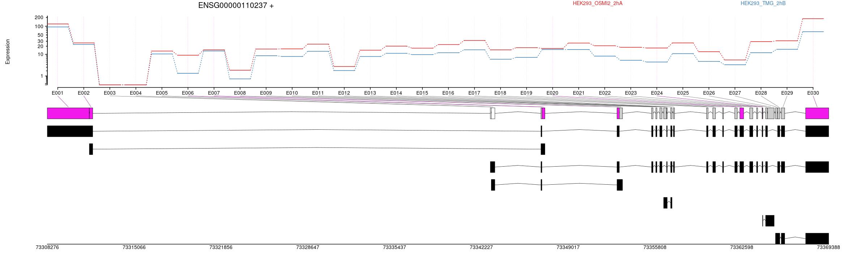Click genomic coordinate 73328647

[307, 248]
